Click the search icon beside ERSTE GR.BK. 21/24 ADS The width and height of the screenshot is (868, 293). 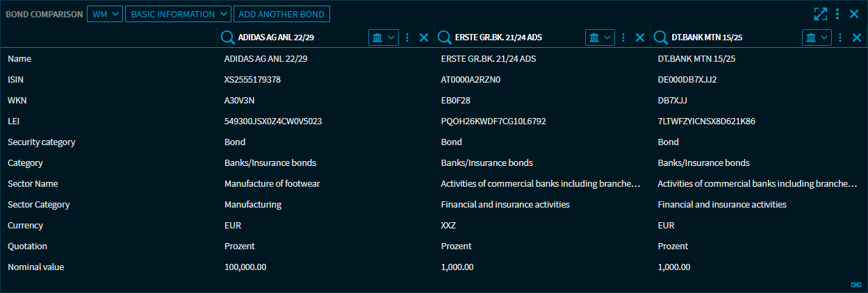pos(443,37)
